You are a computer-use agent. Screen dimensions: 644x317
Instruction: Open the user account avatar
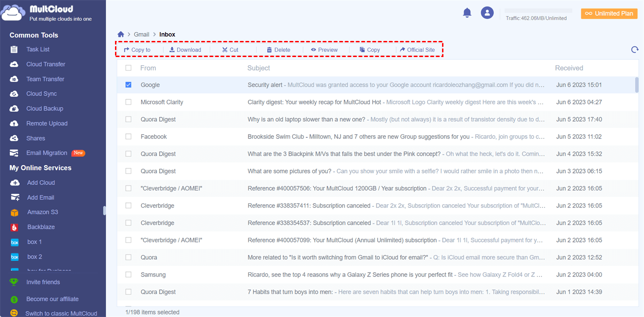click(487, 13)
